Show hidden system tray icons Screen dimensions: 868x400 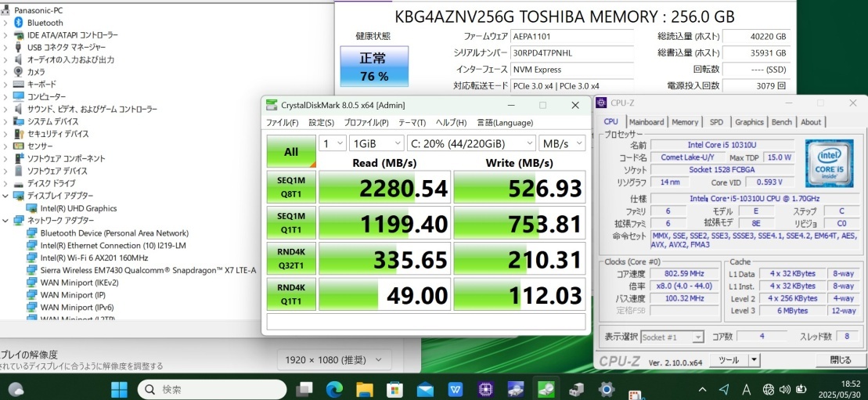coord(703,389)
